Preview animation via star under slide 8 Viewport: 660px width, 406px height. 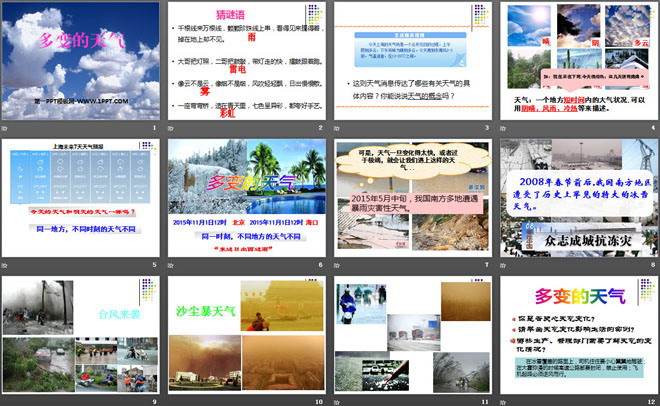coord(503,265)
